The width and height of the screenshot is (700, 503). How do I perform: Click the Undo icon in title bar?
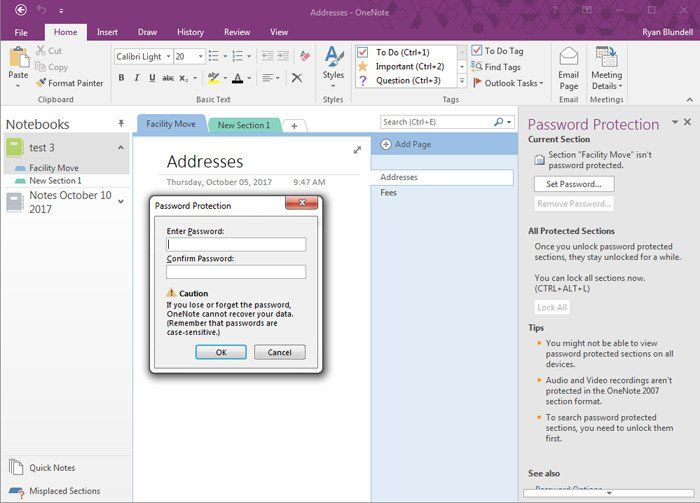point(42,10)
